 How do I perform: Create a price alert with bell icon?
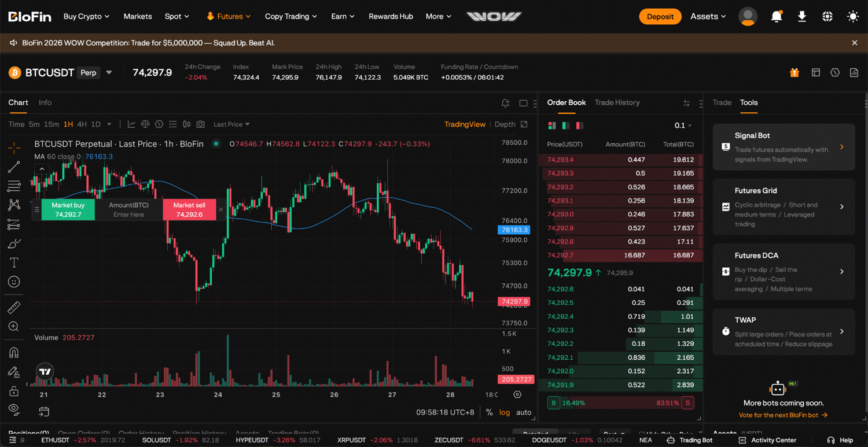(x=505, y=103)
